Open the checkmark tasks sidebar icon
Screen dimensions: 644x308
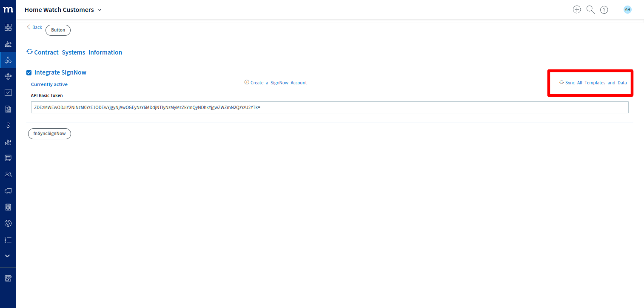(8, 92)
